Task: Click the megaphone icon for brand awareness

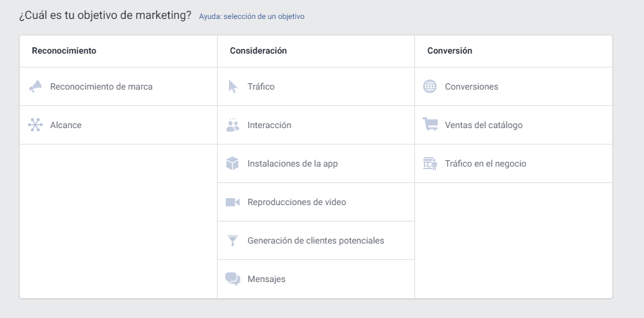Action: point(35,86)
